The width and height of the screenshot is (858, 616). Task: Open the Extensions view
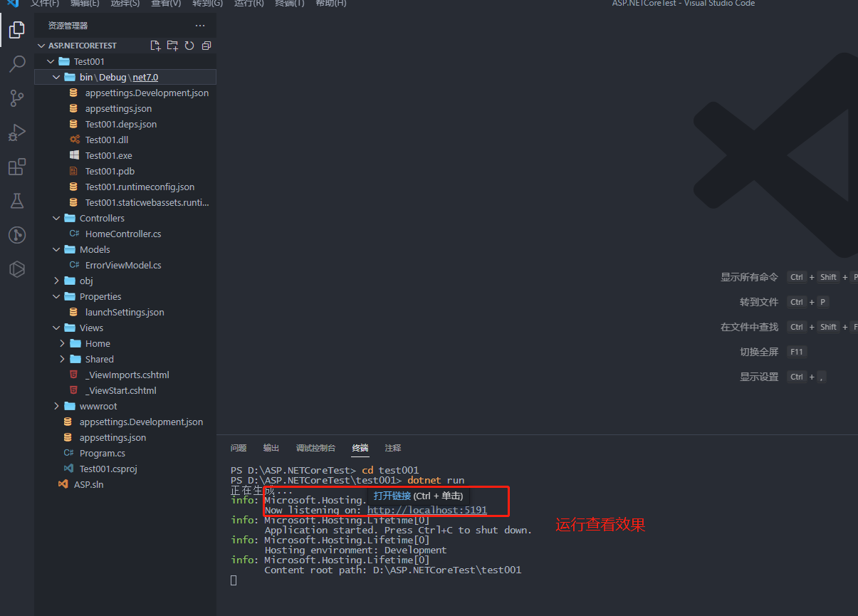pyautogui.click(x=17, y=167)
